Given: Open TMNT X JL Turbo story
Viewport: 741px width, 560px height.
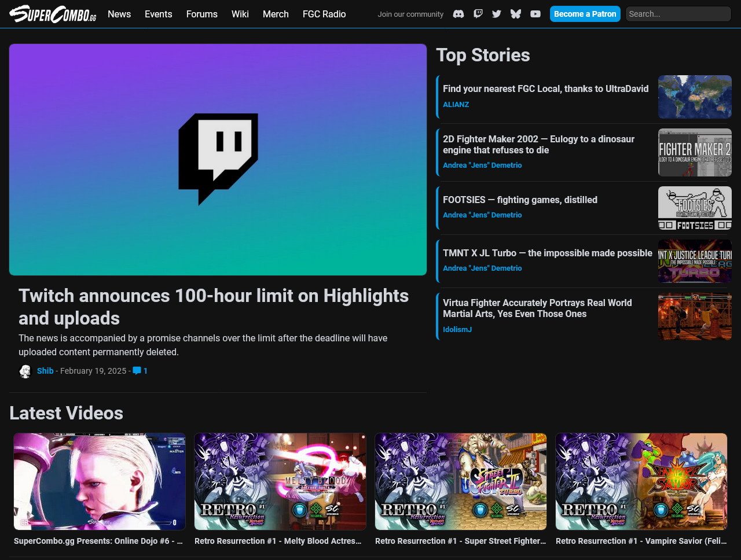Looking at the screenshot, I should click(x=548, y=253).
